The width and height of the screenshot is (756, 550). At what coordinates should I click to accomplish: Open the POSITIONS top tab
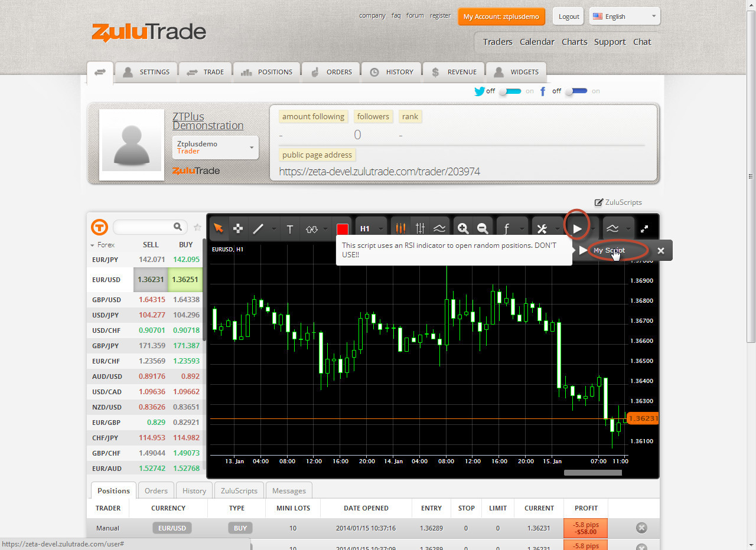(x=266, y=72)
